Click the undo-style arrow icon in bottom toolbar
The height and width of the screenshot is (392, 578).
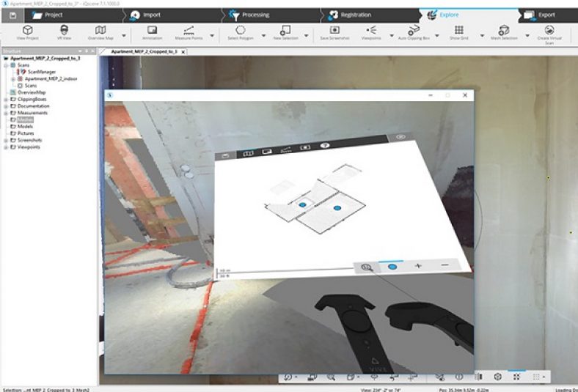click(394, 377)
